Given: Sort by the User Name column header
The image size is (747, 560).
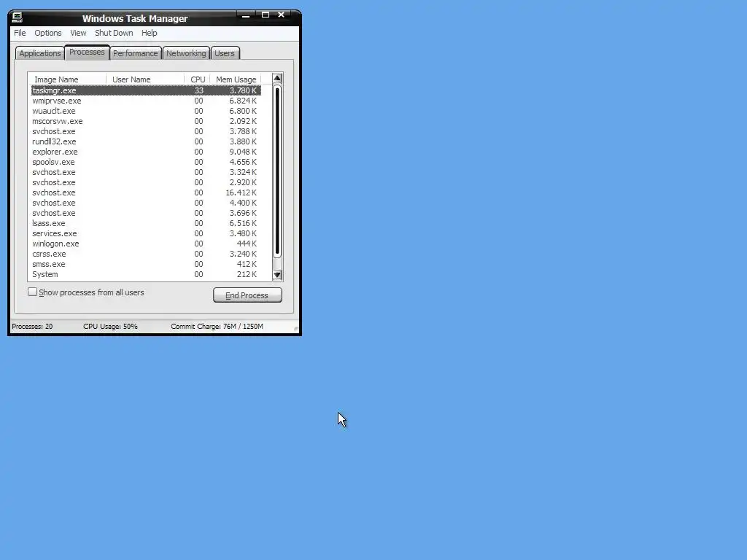Looking at the screenshot, I should pos(145,79).
